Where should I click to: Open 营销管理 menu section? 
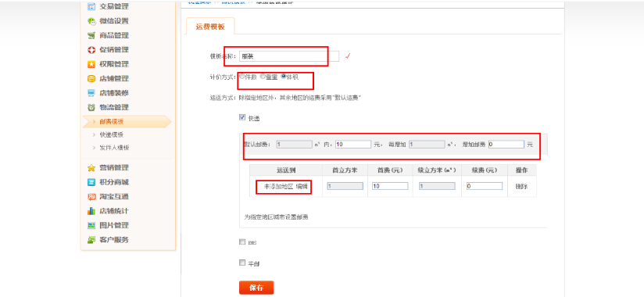[x=114, y=167]
